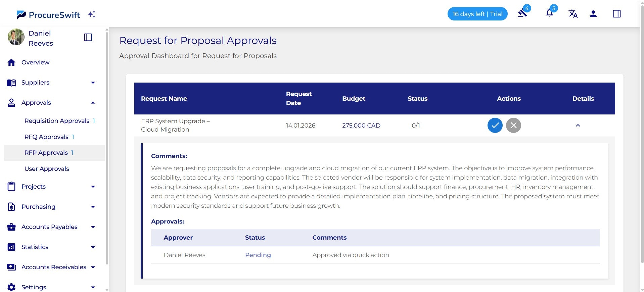
Task: Click the Status column header in main table
Action: coord(417,99)
